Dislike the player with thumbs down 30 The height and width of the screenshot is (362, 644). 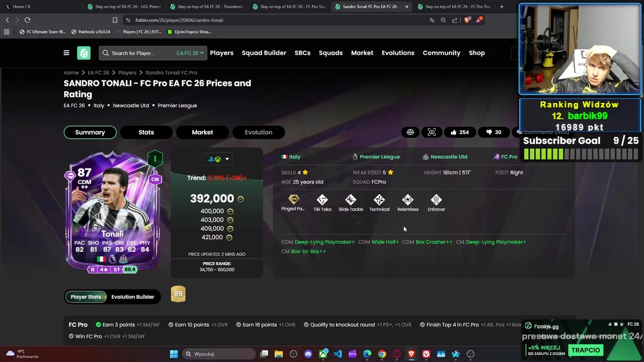click(x=494, y=132)
